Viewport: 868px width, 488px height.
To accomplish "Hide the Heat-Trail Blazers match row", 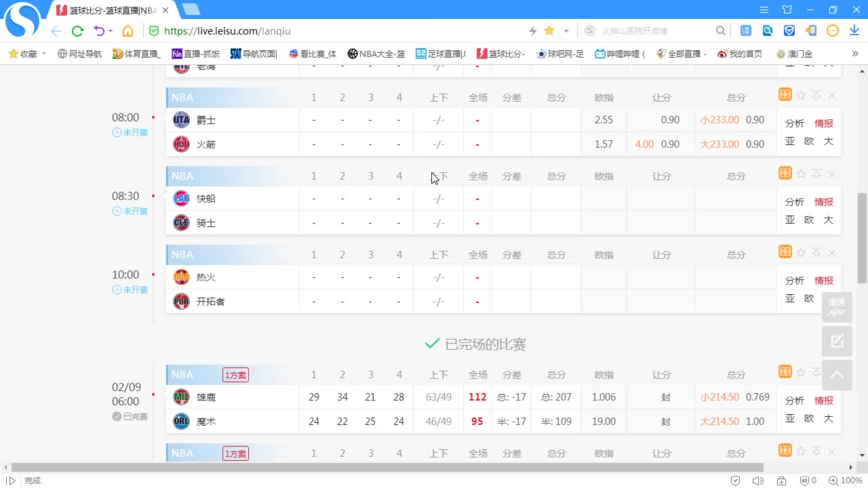I will pyautogui.click(x=832, y=252).
